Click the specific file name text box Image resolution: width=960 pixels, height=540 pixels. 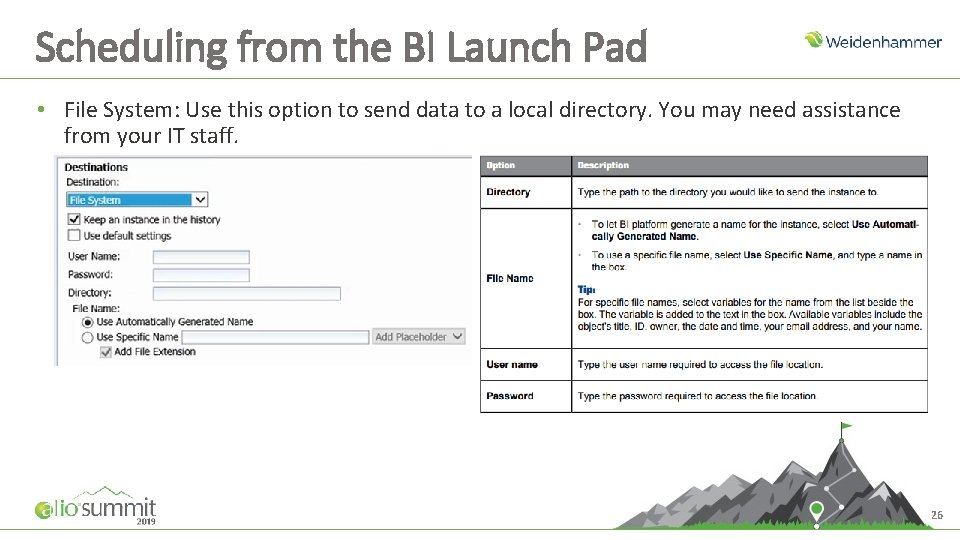click(x=275, y=337)
